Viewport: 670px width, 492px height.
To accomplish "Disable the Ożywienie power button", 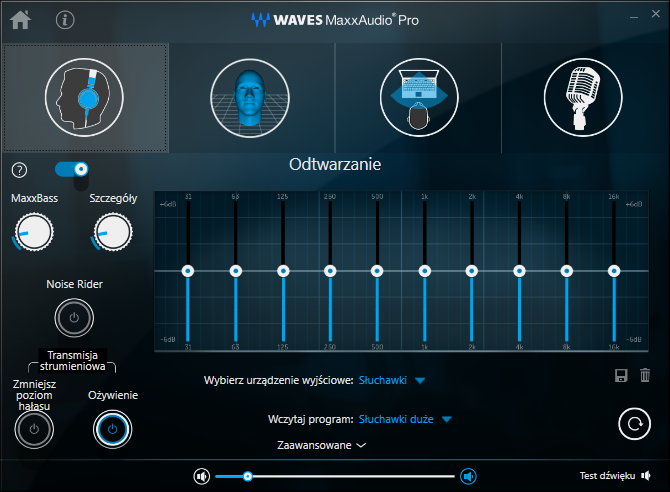I will (x=112, y=429).
